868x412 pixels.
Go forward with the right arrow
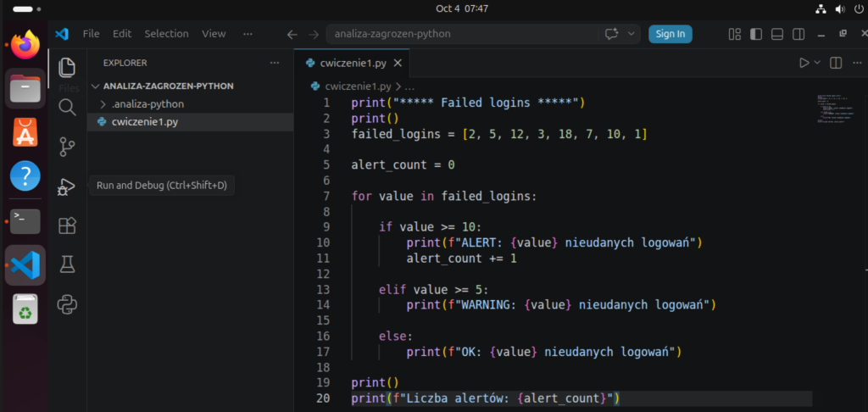coord(314,34)
